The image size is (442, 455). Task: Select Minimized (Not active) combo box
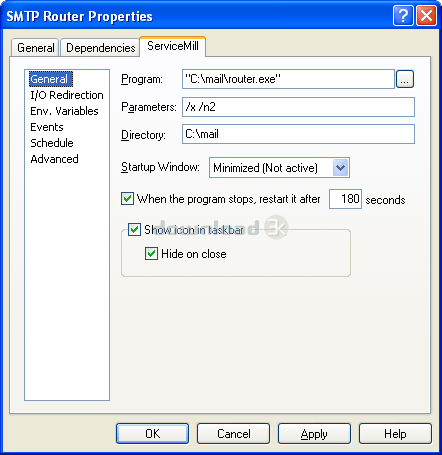(279, 167)
